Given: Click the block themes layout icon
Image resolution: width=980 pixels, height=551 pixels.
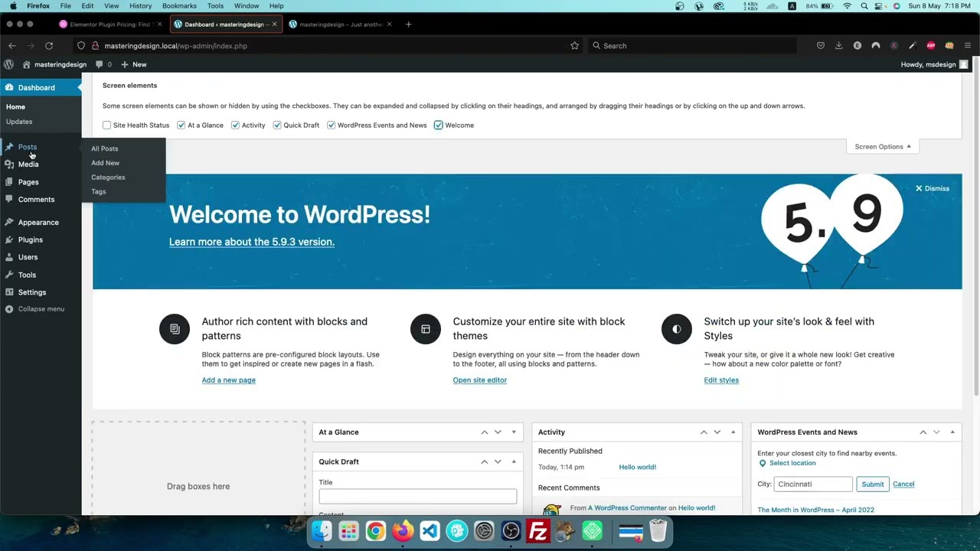Looking at the screenshot, I should click(x=426, y=329).
